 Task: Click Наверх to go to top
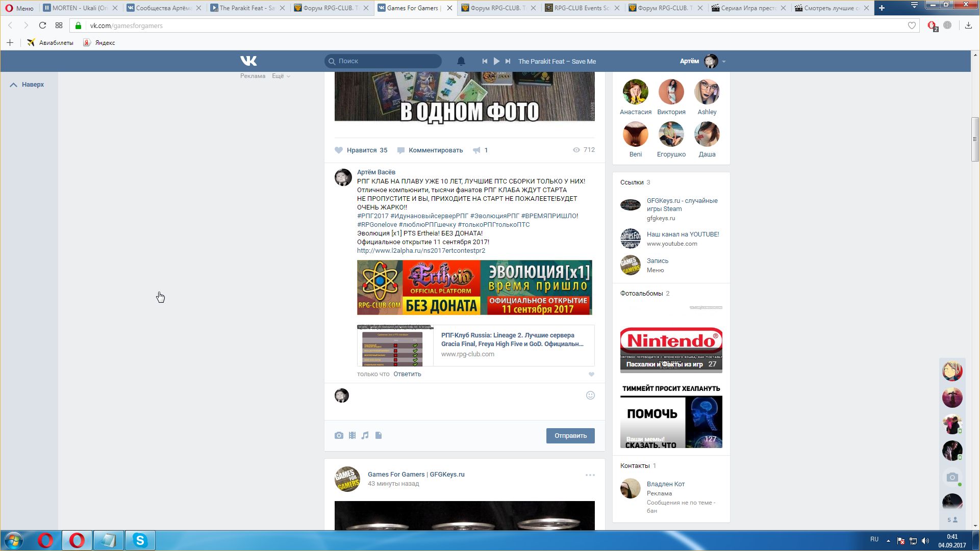(x=27, y=85)
